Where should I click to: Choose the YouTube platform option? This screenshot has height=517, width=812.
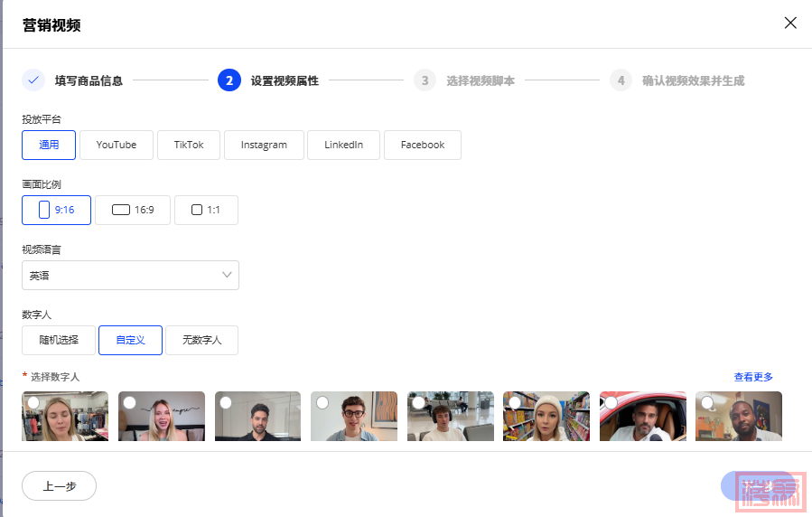117,145
